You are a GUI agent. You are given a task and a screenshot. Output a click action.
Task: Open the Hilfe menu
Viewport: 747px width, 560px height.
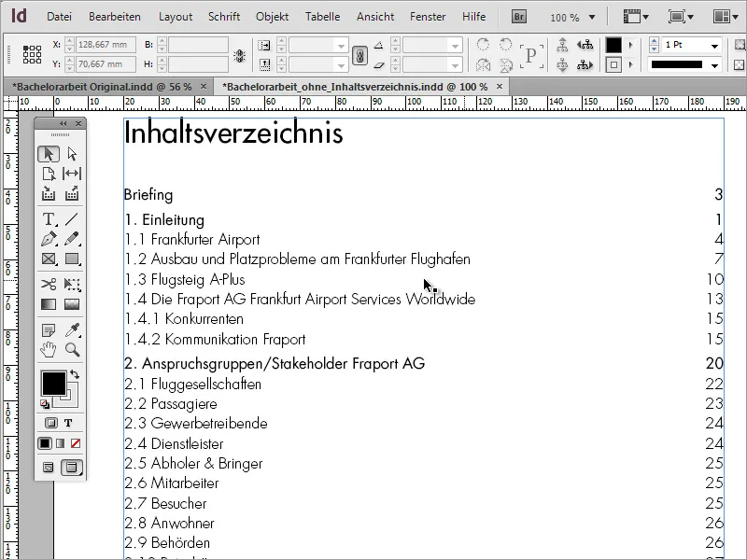[x=474, y=17]
